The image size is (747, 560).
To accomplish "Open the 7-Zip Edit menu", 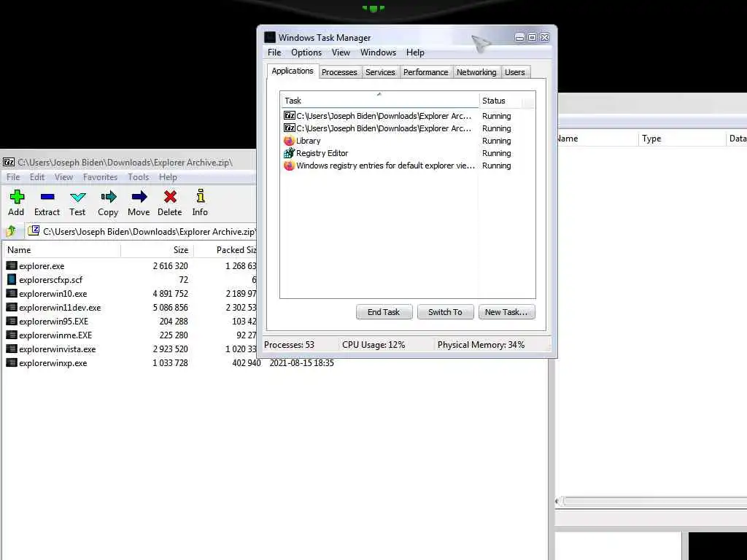I will 37,177.
